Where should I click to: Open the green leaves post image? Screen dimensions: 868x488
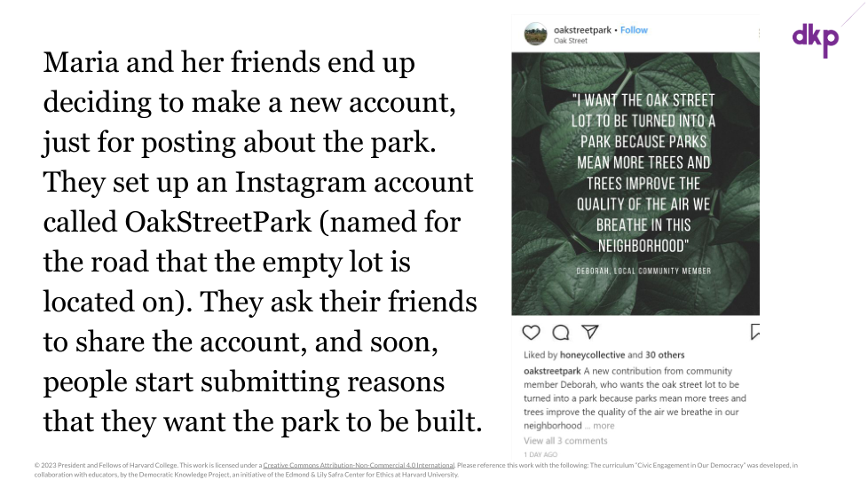pos(635,183)
